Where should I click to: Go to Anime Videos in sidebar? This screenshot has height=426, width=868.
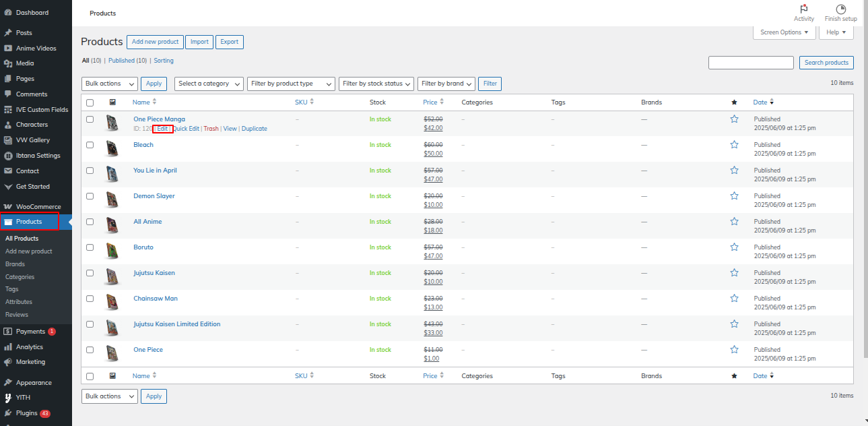(36, 49)
